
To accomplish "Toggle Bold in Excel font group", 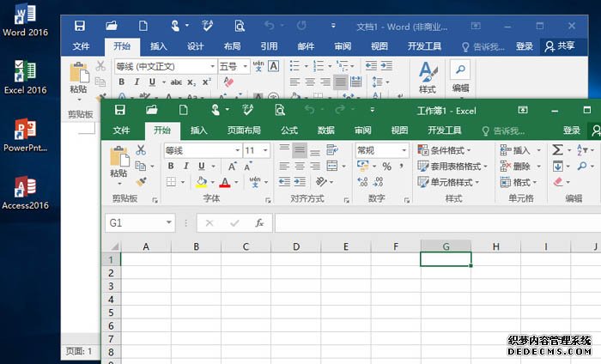I will [x=171, y=166].
